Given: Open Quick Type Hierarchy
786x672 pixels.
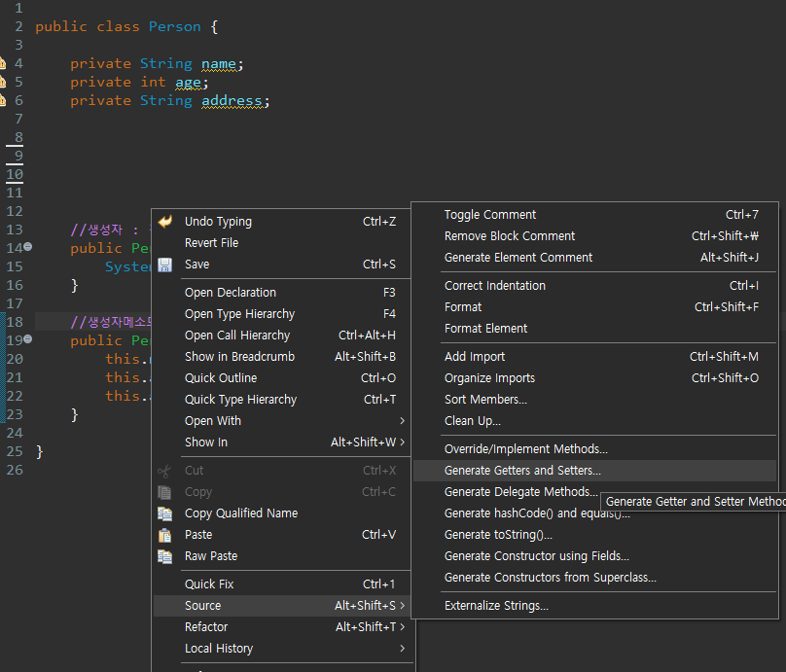Looking at the screenshot, I should click(x=282, y=400).
